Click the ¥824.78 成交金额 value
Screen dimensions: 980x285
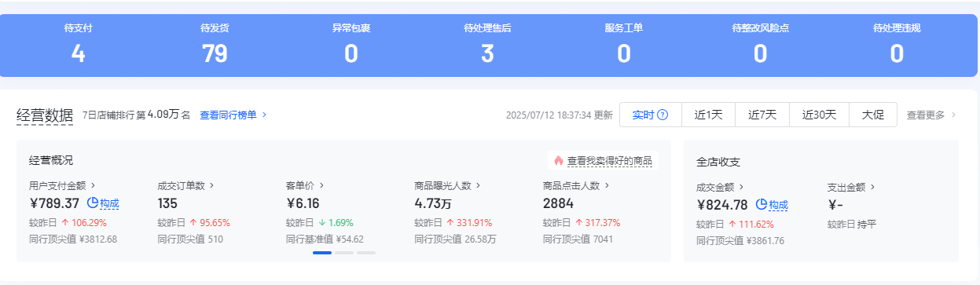pyautogui.click(x=723, y=205)
